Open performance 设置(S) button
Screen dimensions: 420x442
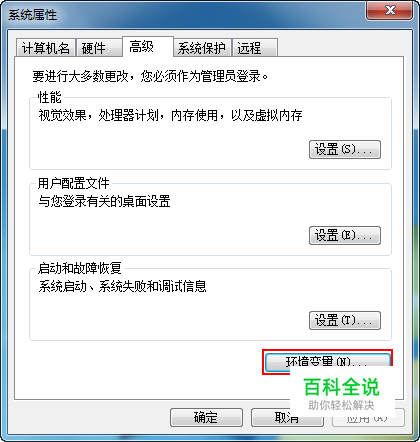(x=345, y=149)
